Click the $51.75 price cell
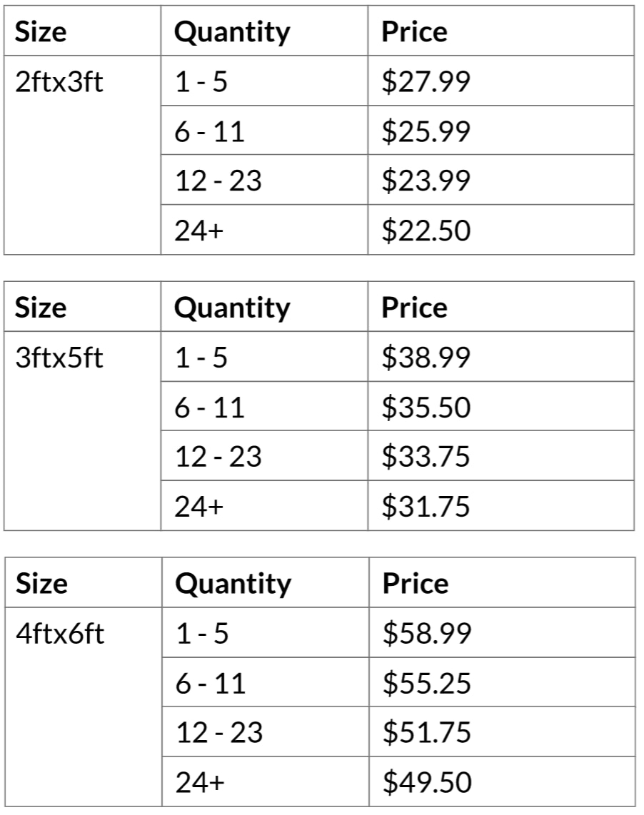644x815 pixels. pos(502,732)
